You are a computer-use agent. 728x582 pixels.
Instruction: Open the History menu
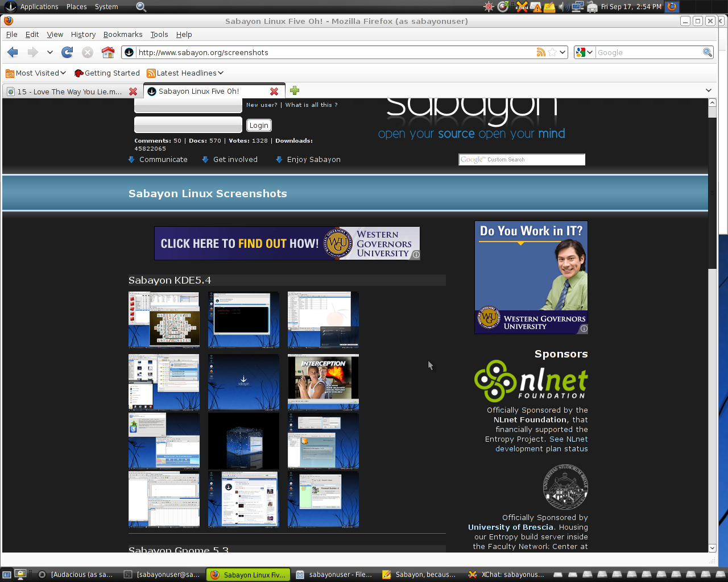[83, 35]
